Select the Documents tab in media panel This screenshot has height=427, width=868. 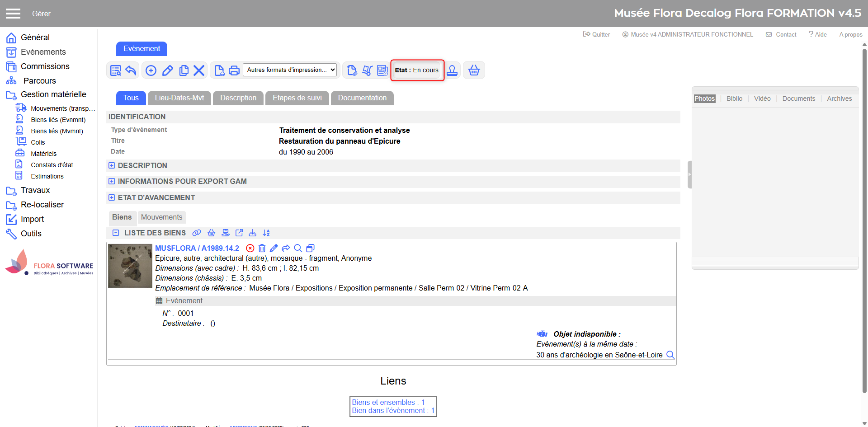point(798,99)
